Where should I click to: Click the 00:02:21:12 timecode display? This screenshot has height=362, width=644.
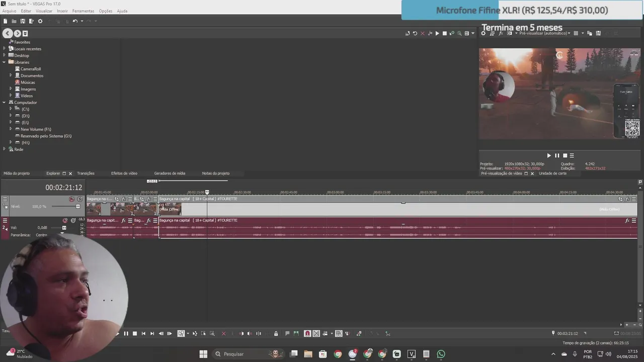click(x=63, y=188)
